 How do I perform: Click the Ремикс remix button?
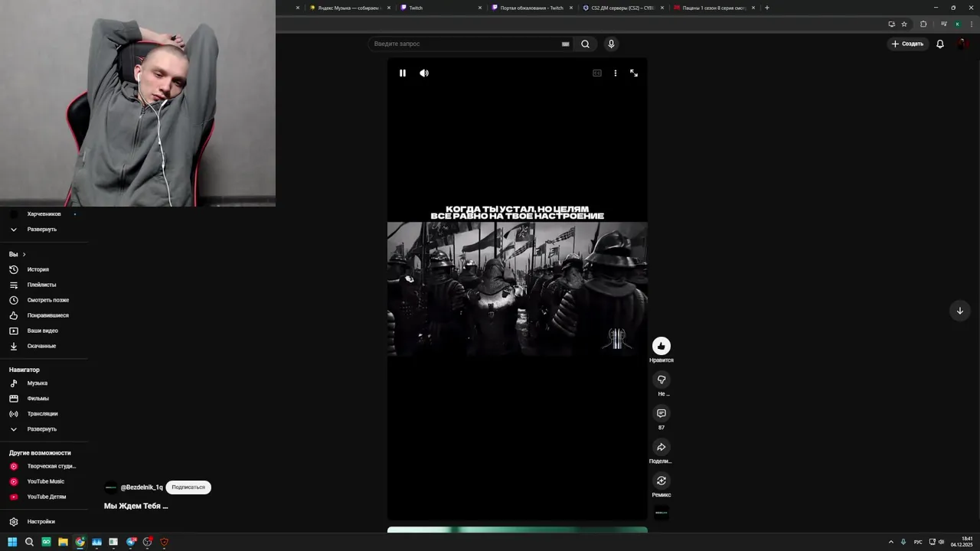[x=661, y=481]
